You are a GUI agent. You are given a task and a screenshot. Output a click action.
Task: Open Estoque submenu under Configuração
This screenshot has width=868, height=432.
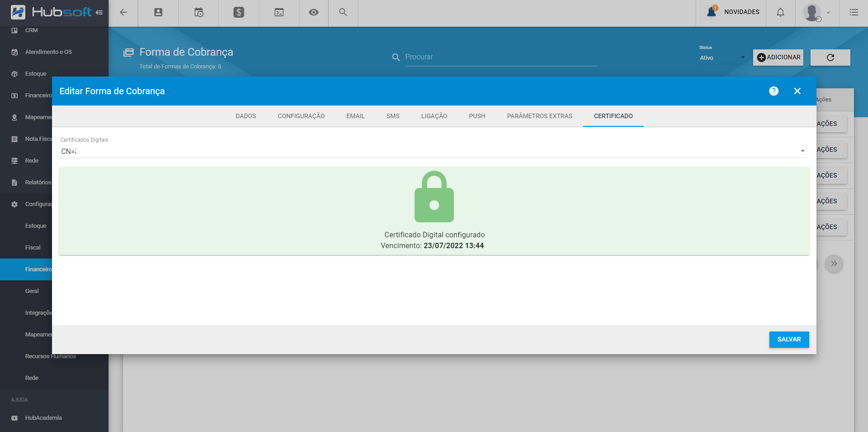coord(36,226)
